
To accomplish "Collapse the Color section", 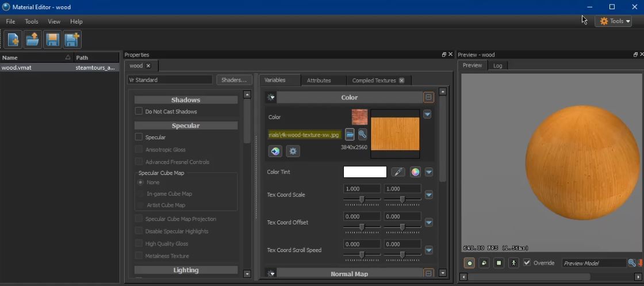I will [428, 97].
